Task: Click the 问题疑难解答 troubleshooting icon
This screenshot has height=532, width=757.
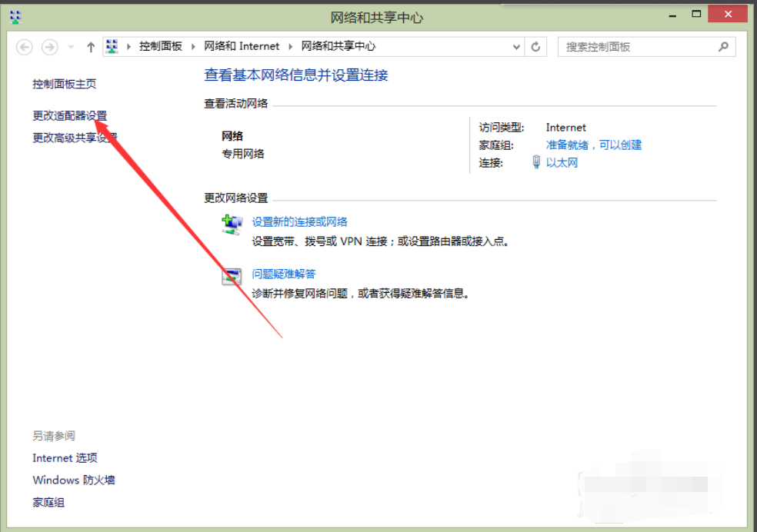Action: pyautogui.click(x=232, y=276)
